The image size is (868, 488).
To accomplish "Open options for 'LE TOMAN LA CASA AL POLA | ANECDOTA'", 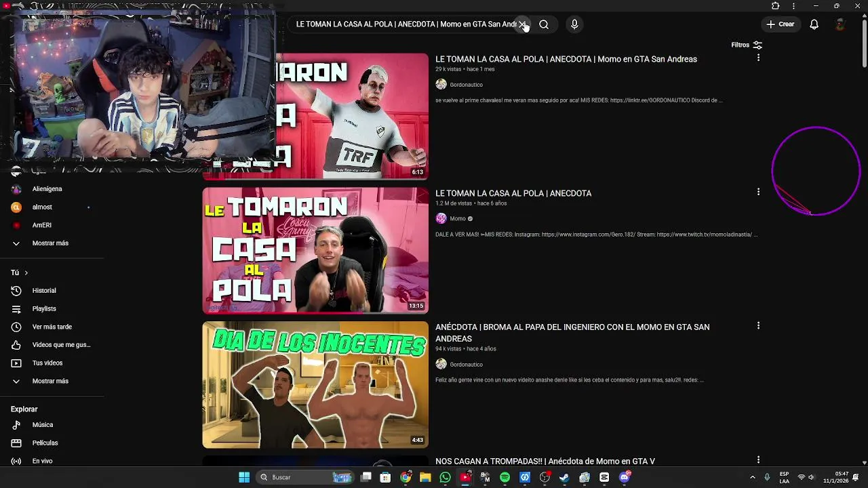I will point(758,192).
